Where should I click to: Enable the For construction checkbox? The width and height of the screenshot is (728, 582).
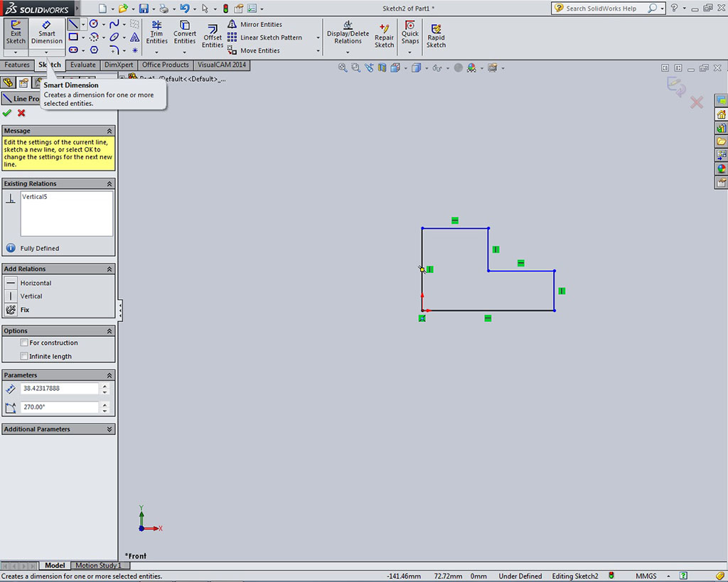tap(24, 343)
